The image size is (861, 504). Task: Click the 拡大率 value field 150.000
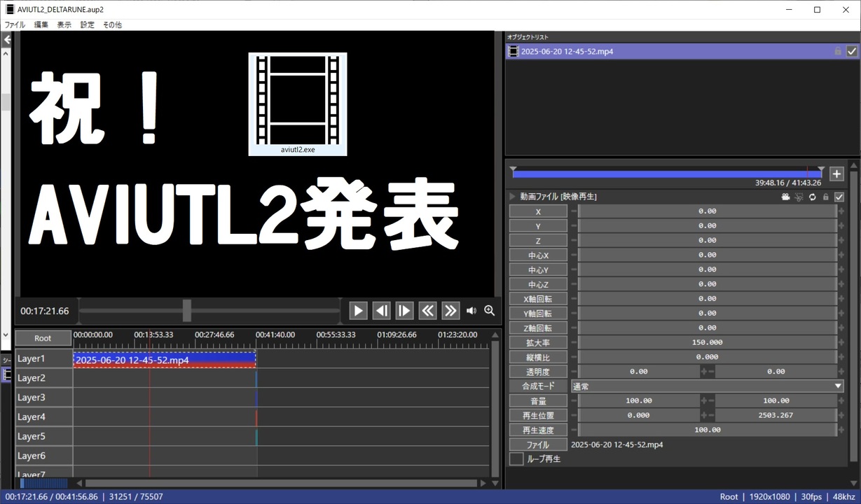point(708,342)
